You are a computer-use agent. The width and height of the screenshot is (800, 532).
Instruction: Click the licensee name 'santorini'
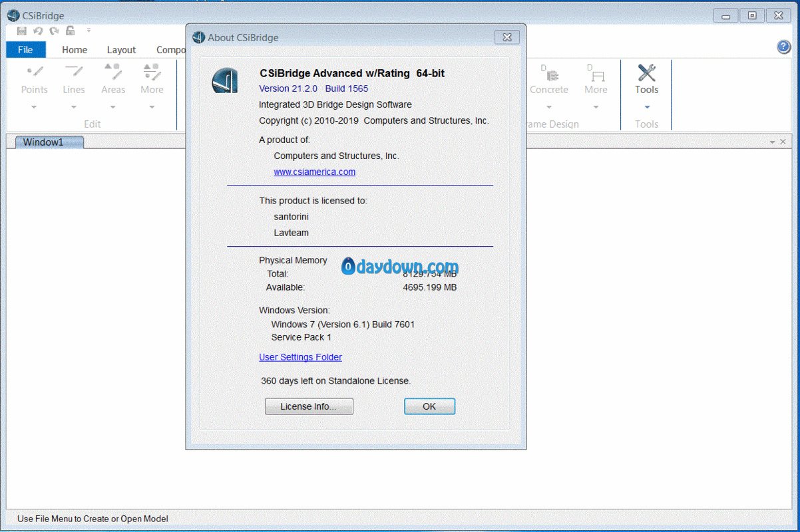click(292, 217)
